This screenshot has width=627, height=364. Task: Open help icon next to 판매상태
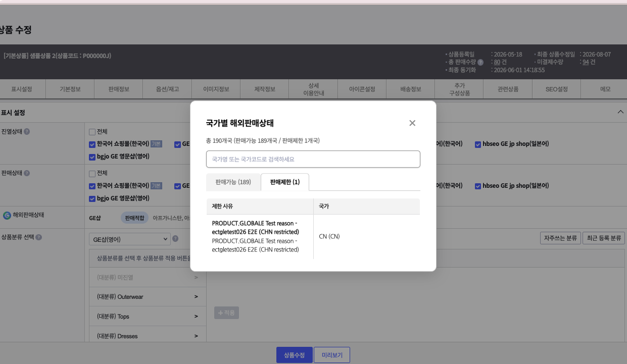[27, 173]
